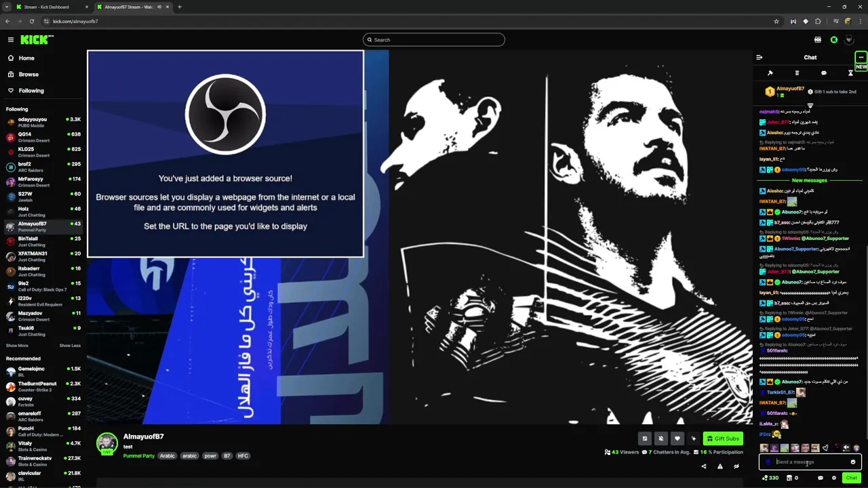Image resolution: width=868 pixels, height=488 pixels.
Task: Focus the Send a message input
Action: tap(809, 462)
